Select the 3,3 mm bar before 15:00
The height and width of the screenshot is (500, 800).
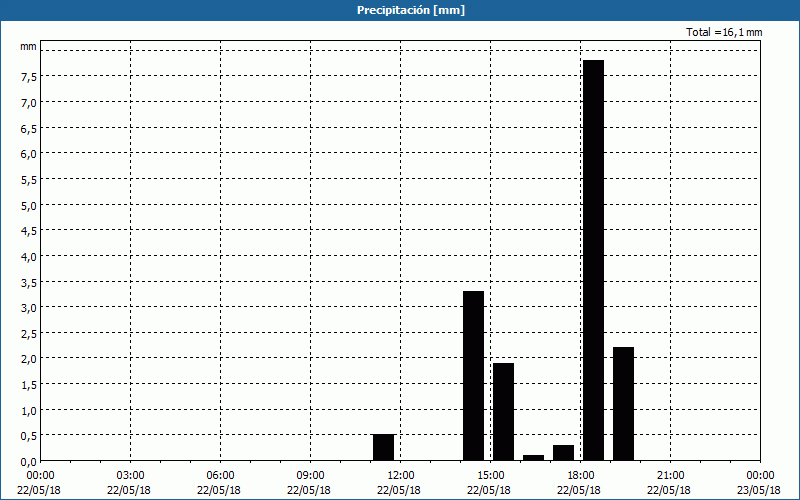(473, 376)
